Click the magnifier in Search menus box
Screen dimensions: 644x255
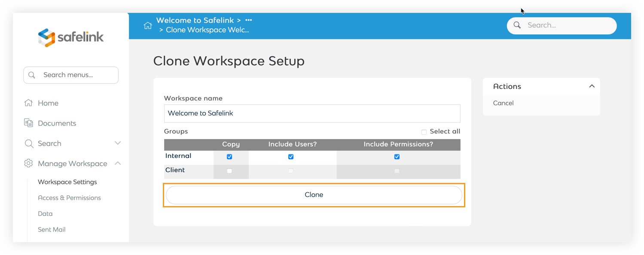[x=32, y=75]
